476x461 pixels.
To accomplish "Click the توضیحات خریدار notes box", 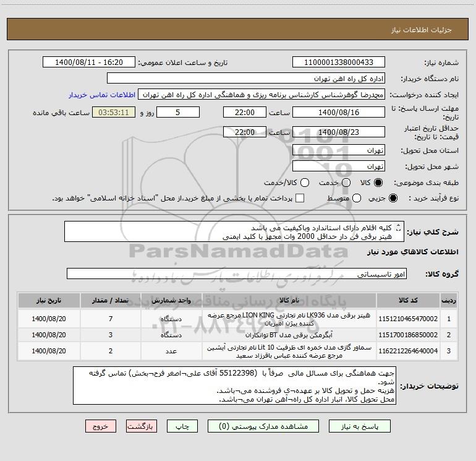I will click(x=234, y=386).
